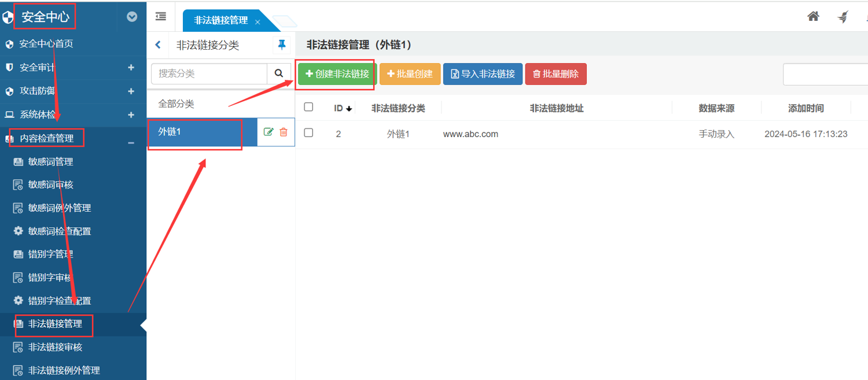The width and height of the screenshot is (868, 380).
Task: Click the 批量删除 button
Action: 556,74
